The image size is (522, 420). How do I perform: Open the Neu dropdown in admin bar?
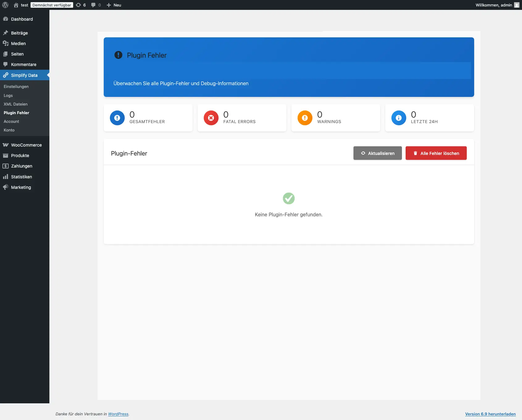(114, 5)
